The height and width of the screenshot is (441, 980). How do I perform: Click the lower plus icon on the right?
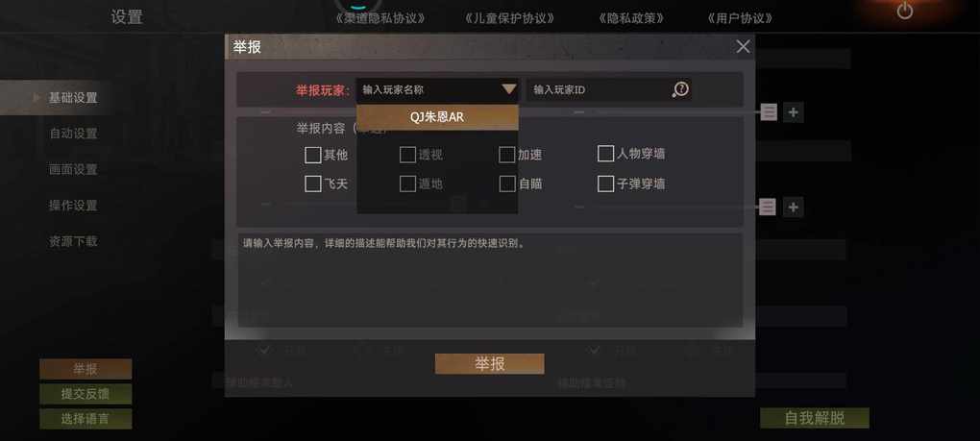[793, 207]
